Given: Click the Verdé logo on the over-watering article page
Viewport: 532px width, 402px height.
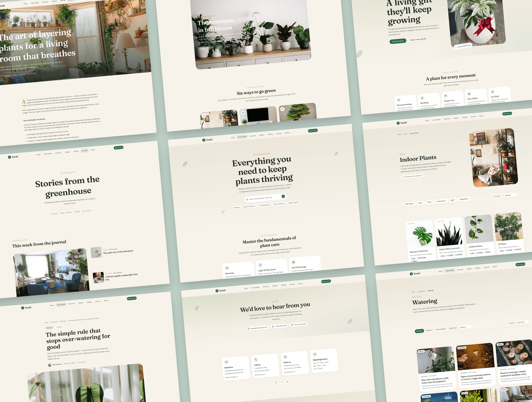Looking at the screenshot, I should pos(26,308).
